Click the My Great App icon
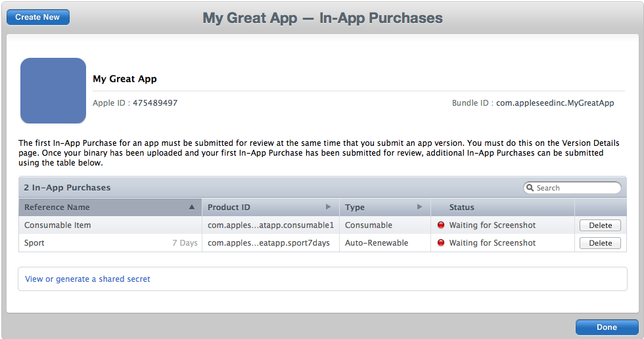Image resolution: width=644 pixels, height=339 pixels. 53,90
